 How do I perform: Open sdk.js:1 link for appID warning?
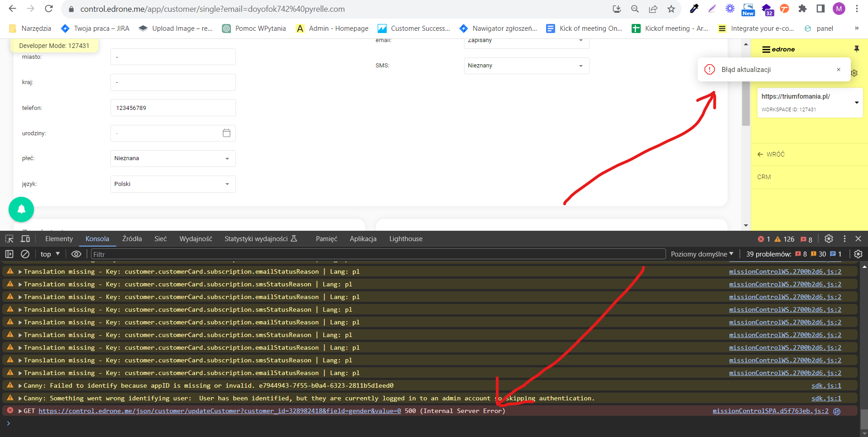[x=826, y=386]
